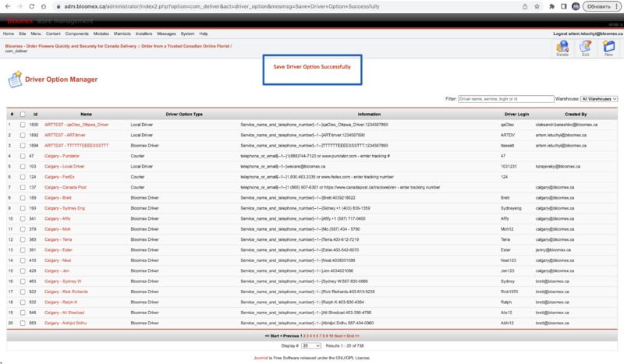624x364 pixels.
Task: Open the browser share icon
Action: pos(525,6)
